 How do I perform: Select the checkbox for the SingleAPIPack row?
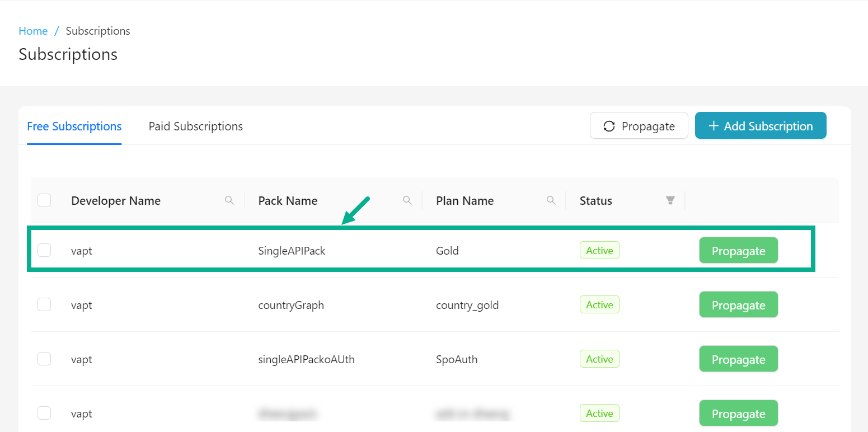click(x=44, y=250)
